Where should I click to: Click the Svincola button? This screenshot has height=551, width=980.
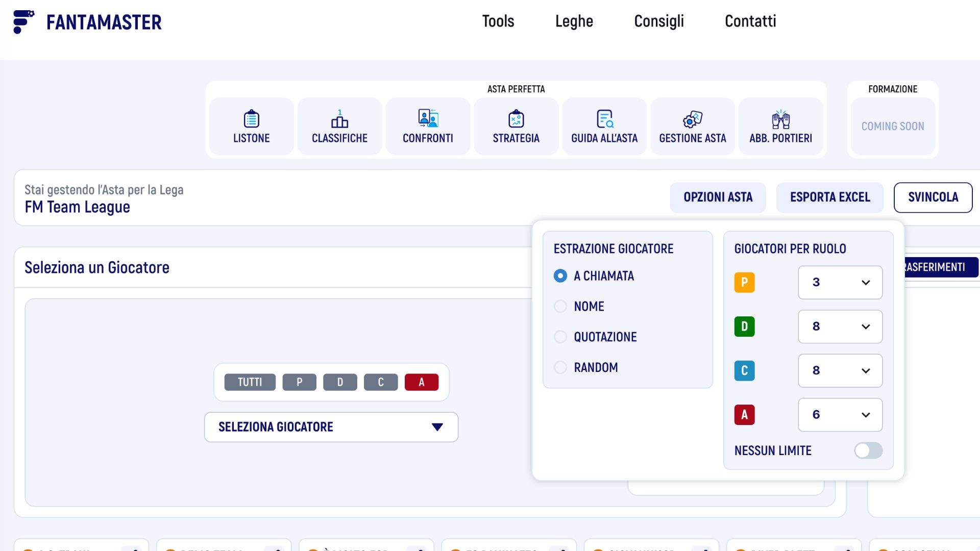933,197
